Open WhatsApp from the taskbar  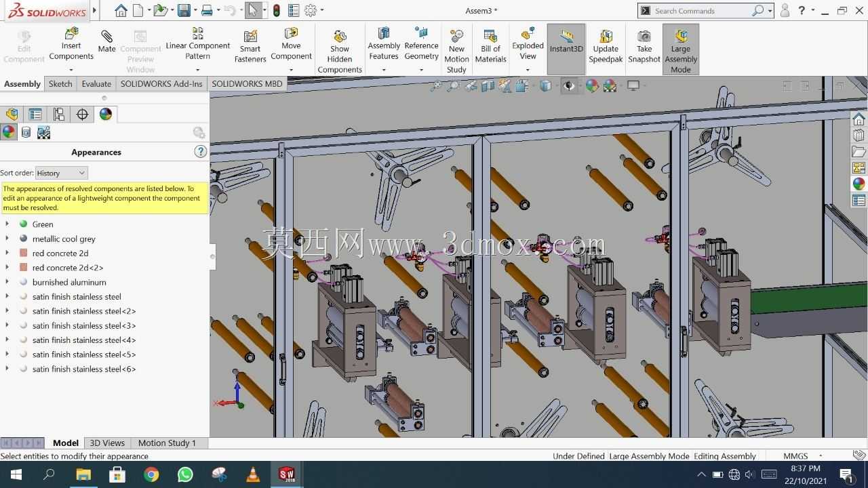point(185,474)
